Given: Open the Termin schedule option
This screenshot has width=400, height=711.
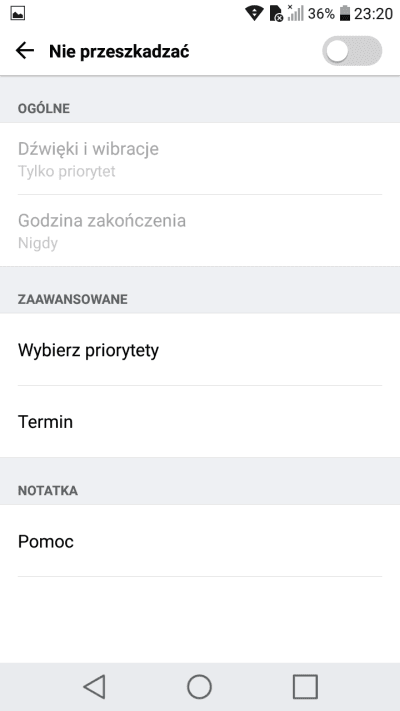Looking at the screenshot, I should click(200, 422).
